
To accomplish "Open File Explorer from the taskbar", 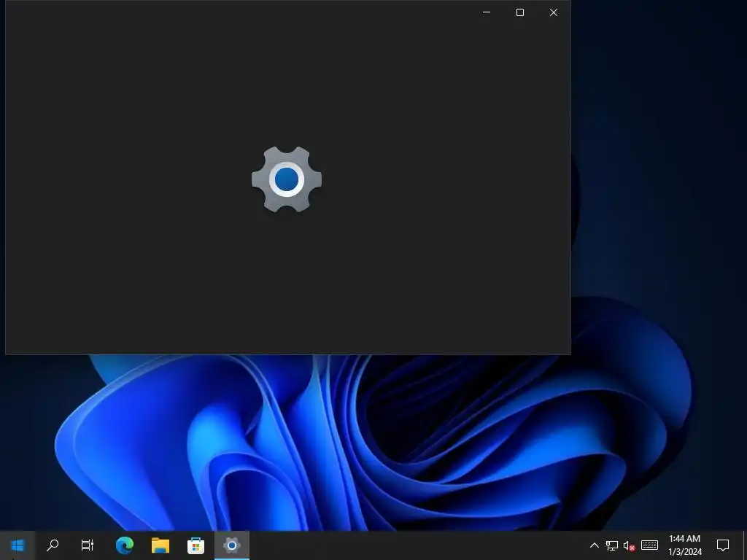I will pyautogui.click(x=160, y=545).
